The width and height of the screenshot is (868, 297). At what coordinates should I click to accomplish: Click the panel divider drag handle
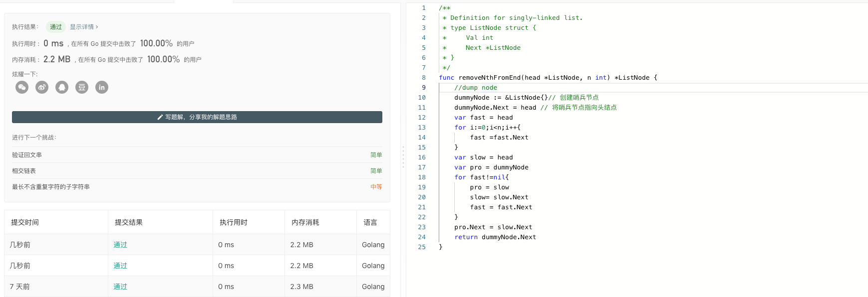click(403, 157)
